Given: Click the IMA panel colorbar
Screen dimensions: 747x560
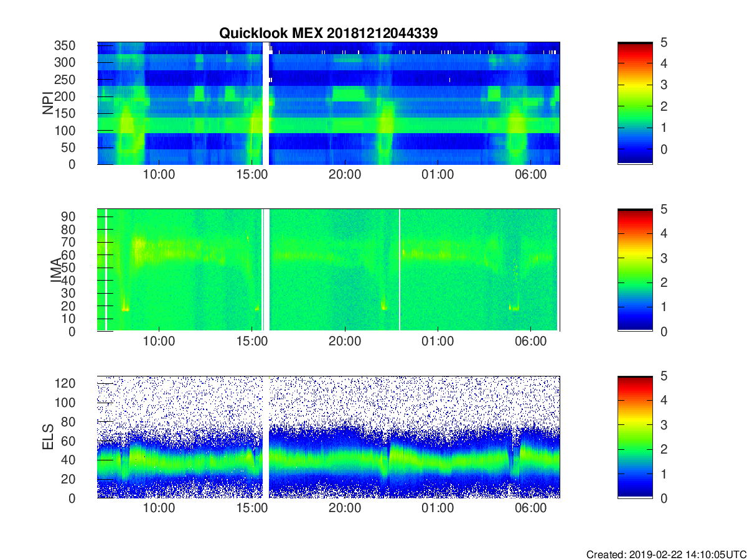Looking at the screenshot, I should tap(635, 270).
